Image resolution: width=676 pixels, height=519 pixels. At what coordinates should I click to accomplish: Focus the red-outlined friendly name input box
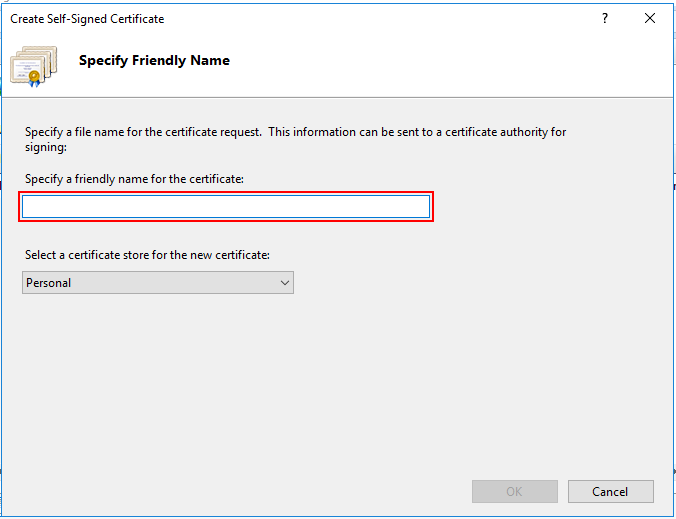coord(226,207)
